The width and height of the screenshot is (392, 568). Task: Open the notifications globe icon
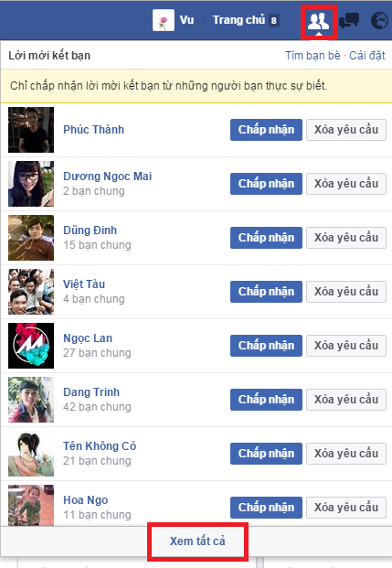click(x=380, y=21)
